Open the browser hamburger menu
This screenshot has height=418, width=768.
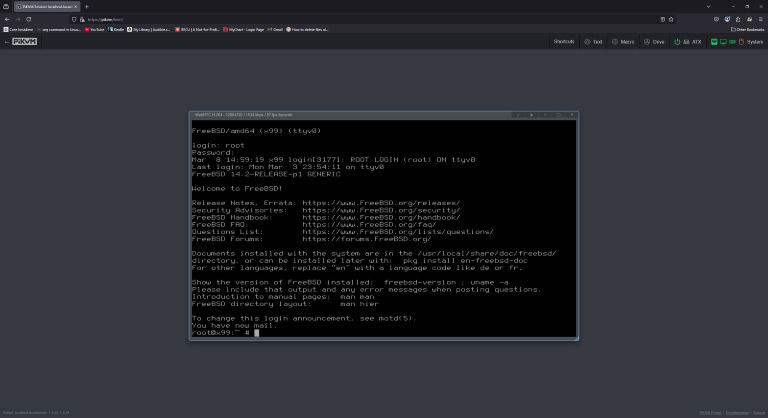759,19
